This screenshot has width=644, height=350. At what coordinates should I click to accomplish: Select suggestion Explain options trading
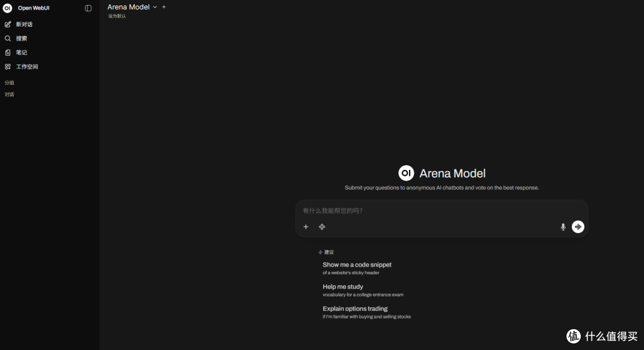[366, 312]
